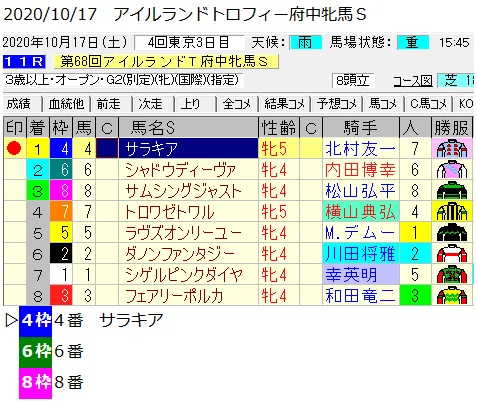Image resolution: width=477 pixels, height=404 pixels.
Task: Click サラキア's jockey silks icon
Action: click(452, 148)
